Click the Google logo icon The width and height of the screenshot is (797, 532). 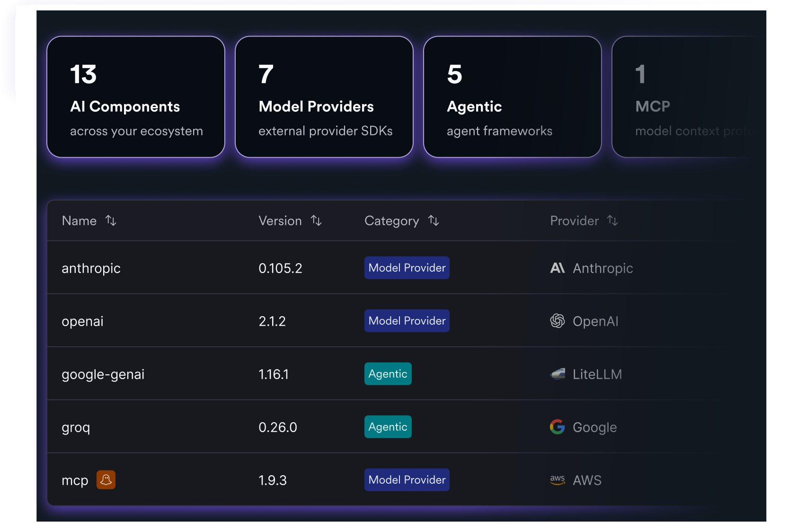click(x=558, y=427)
